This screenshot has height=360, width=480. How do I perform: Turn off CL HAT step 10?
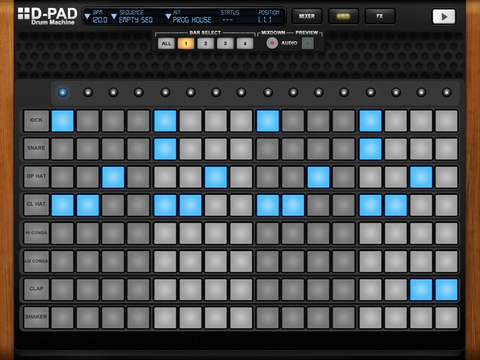(293, 205)
